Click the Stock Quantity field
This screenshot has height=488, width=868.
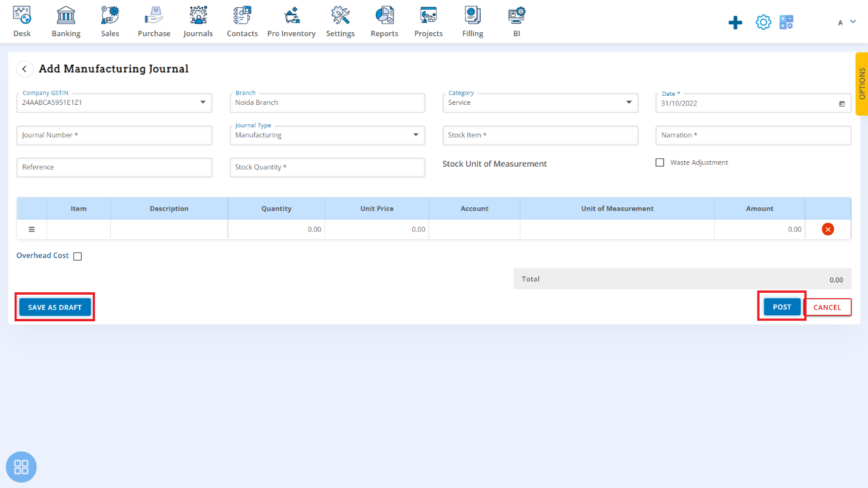click(327, 167)
